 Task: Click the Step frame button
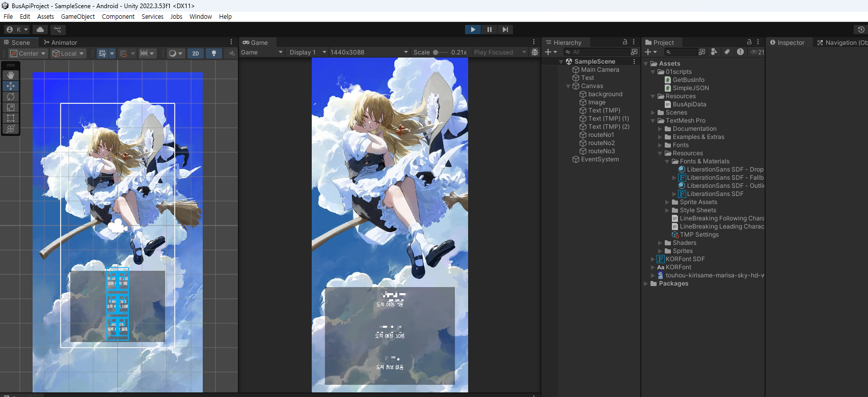tap(505, 30)
